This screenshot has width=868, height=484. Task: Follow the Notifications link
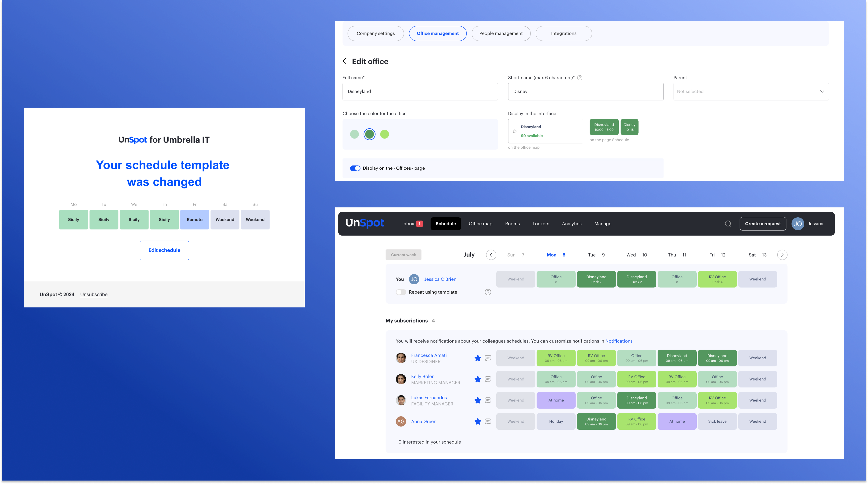click(x=619, y=341)
